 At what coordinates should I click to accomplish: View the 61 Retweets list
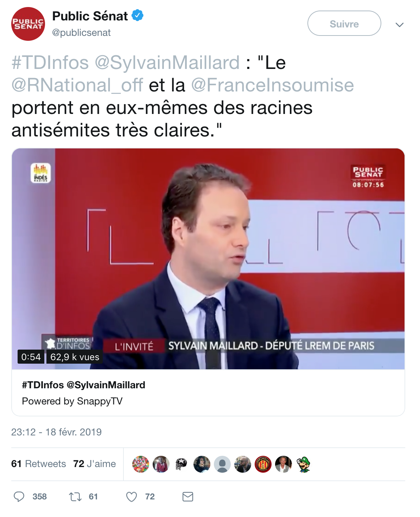tap(39, 464)
